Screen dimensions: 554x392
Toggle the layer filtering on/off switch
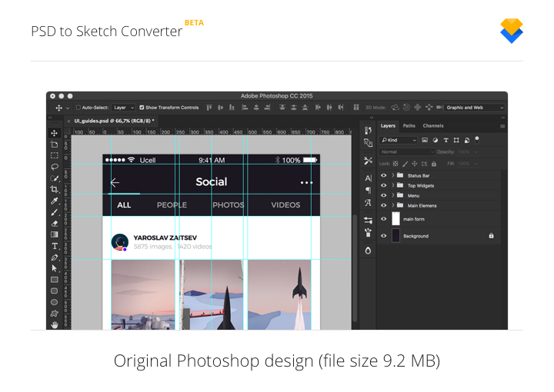[x=477, y=140]
